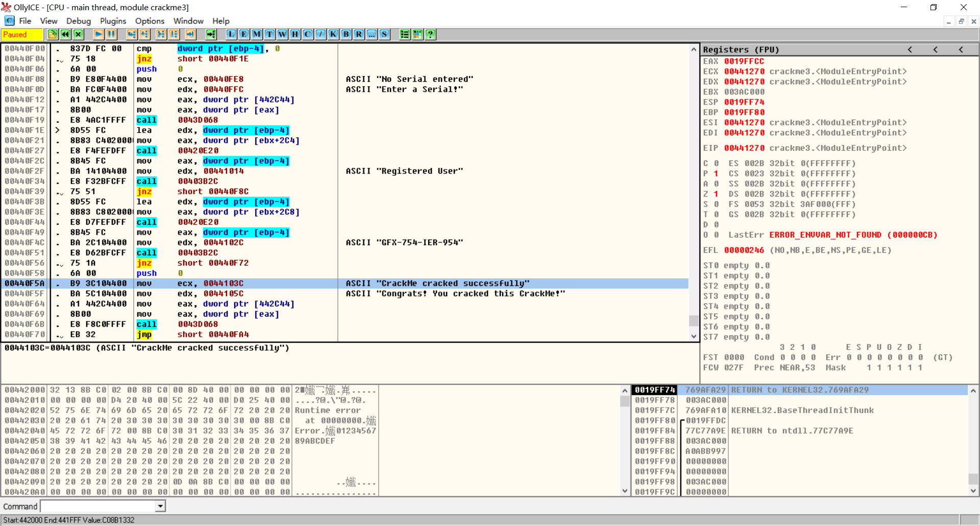Show Call stack with K button

tap(333, 34)
